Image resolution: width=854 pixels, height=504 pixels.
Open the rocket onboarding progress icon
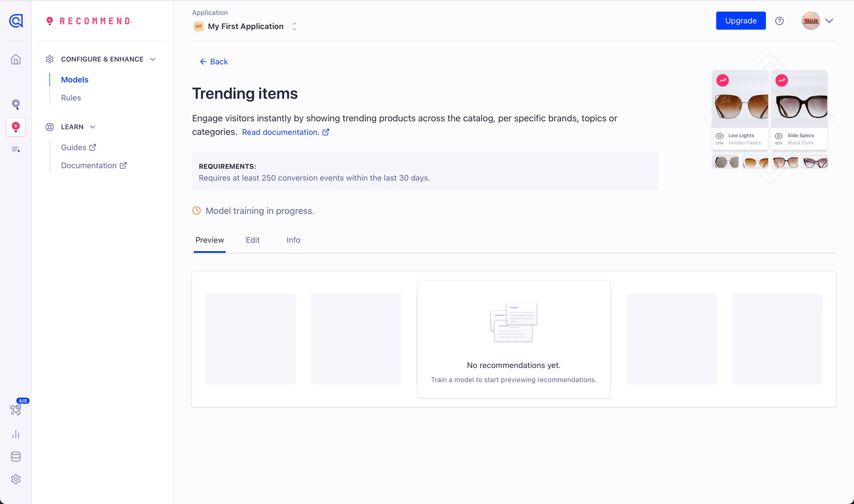[x=16, y=409]
